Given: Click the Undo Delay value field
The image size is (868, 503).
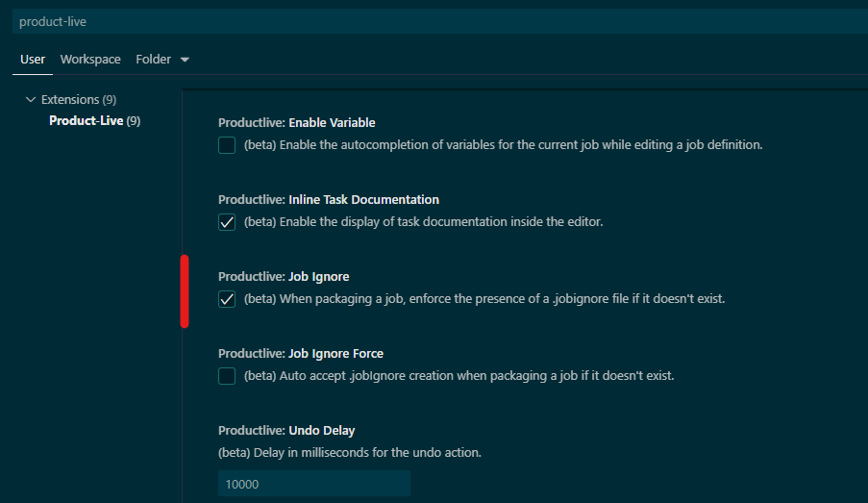Looking at the screenshot, I should [x=313, y=484].
